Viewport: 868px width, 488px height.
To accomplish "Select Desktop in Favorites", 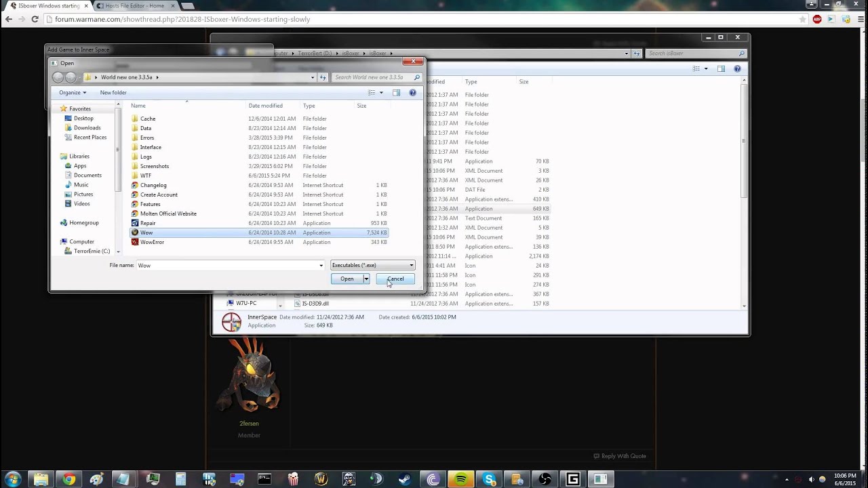I will pos(83,119).
